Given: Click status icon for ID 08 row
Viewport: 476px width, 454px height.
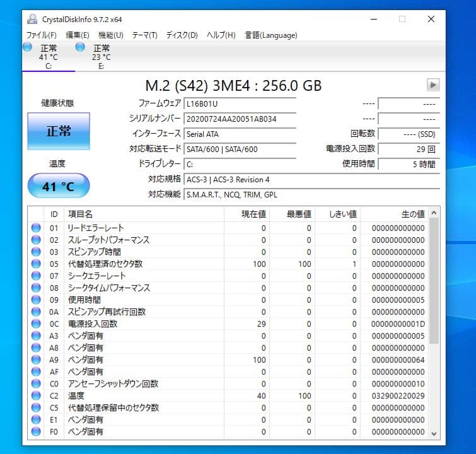Looking at the screenshot, I should pyautogui.click(x=36, y=288).
